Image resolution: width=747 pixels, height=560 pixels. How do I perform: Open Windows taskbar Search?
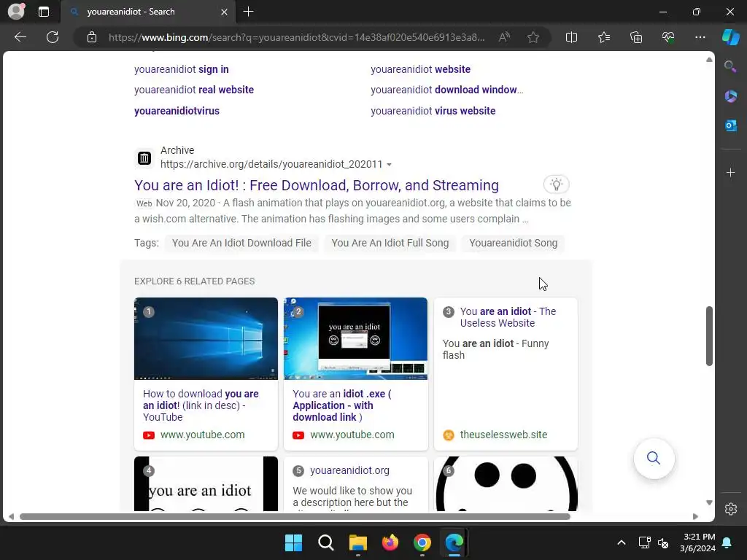click(326, 542)
